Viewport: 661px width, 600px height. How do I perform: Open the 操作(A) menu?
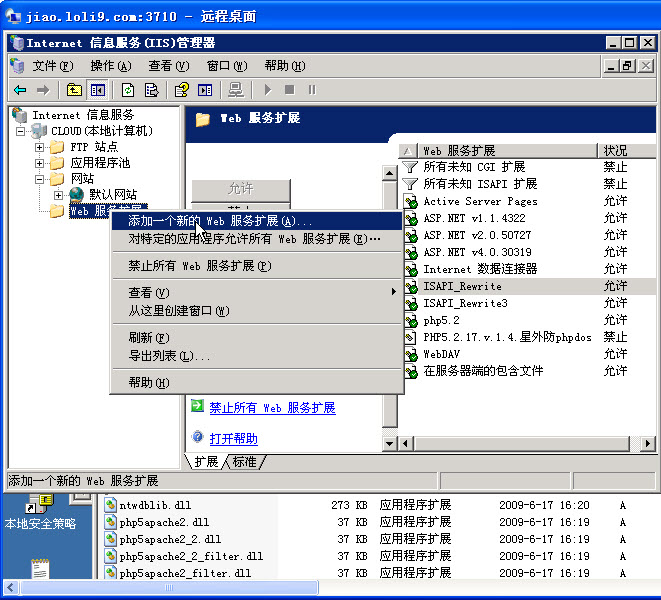pos(111,66)
